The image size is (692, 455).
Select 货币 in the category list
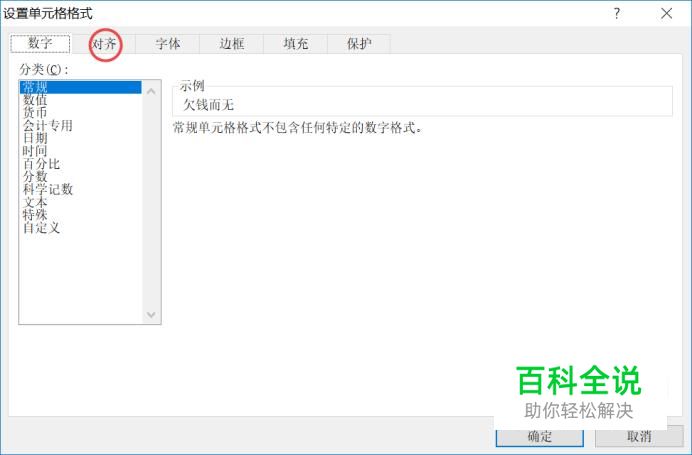(81, 113)
